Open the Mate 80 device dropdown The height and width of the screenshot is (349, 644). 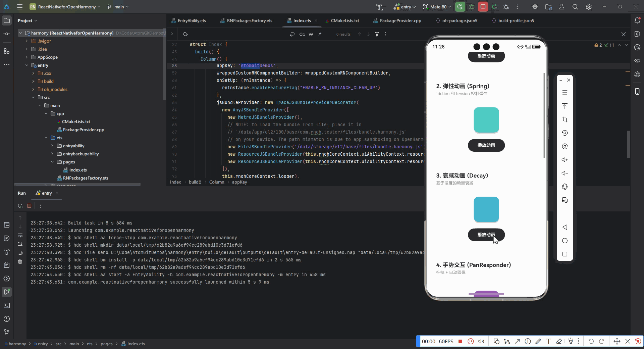(x=437, y=7)
